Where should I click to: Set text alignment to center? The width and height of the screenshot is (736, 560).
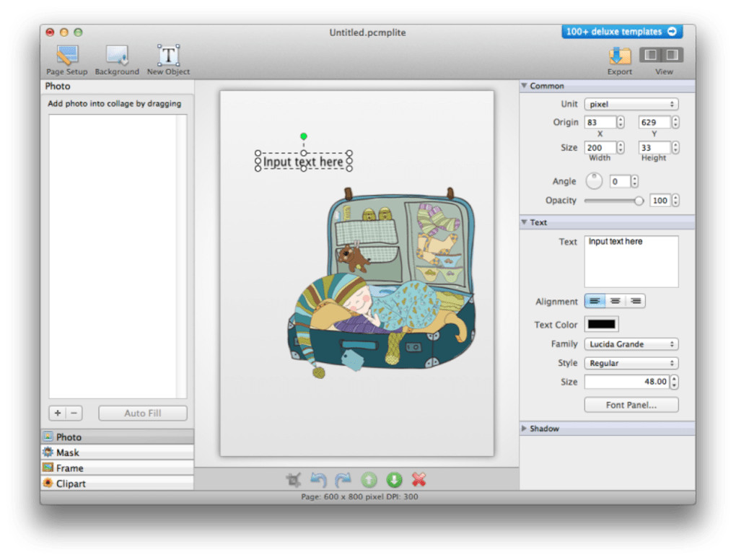point(615,302)
